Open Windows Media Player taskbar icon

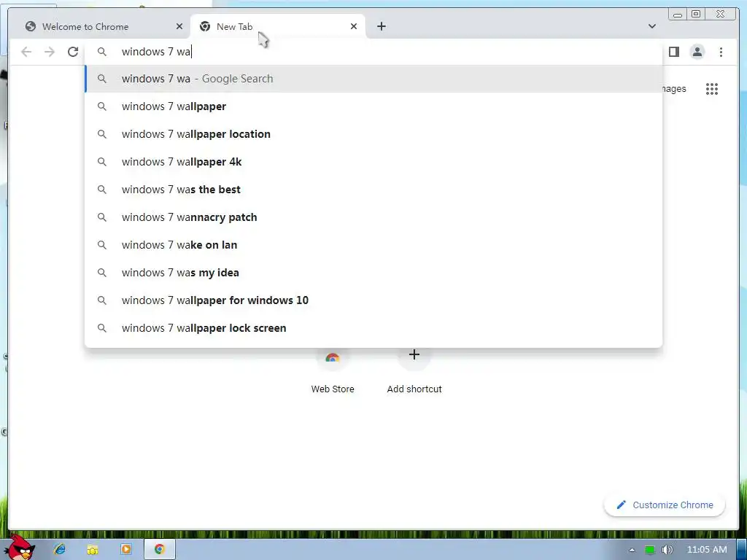pyautogui.click(x=126, y=550)
